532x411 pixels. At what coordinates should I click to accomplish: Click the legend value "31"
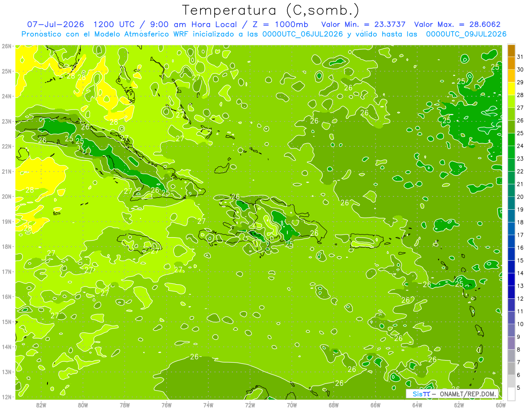520,57
